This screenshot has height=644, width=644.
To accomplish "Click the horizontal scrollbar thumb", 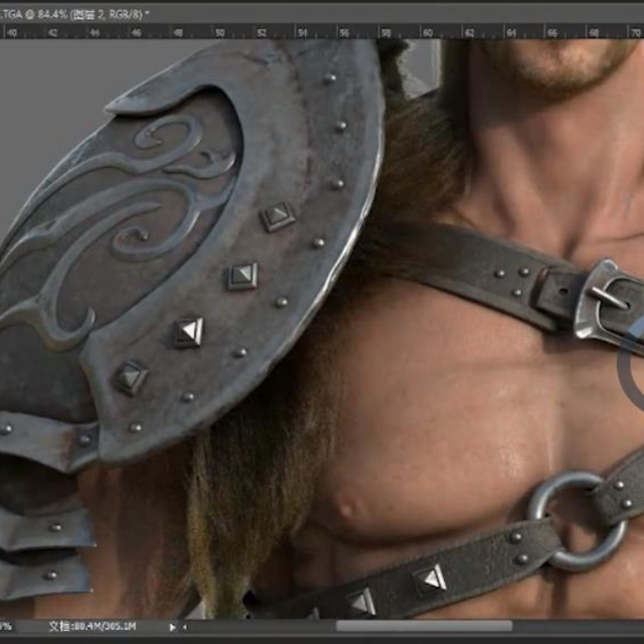I will pyautogui.click(x=424, y=626).
